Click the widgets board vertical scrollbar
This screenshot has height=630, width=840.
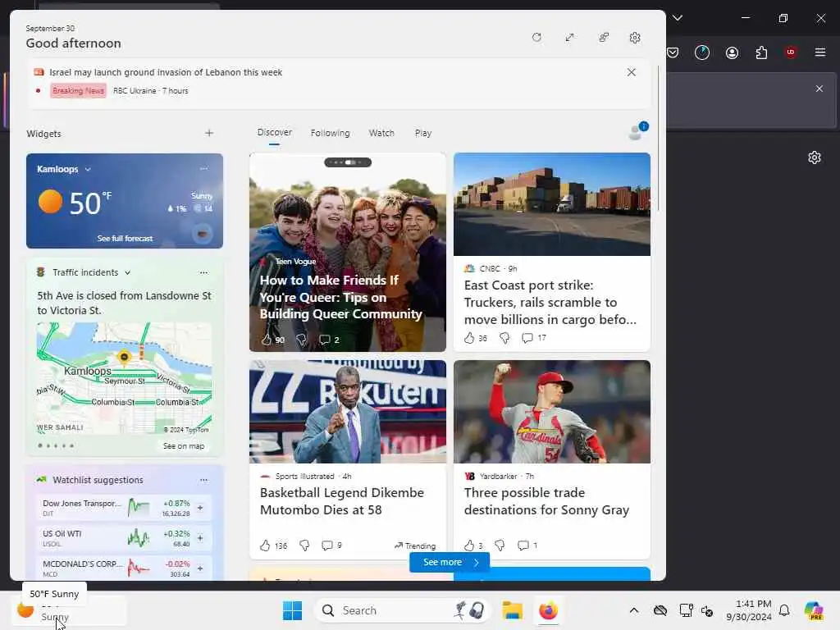pyautogui.click(x=659, y=138)
